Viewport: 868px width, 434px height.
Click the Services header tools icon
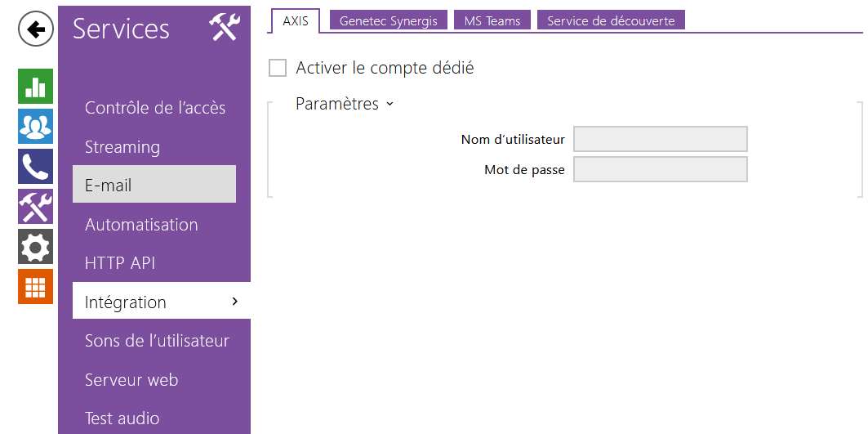224,27
